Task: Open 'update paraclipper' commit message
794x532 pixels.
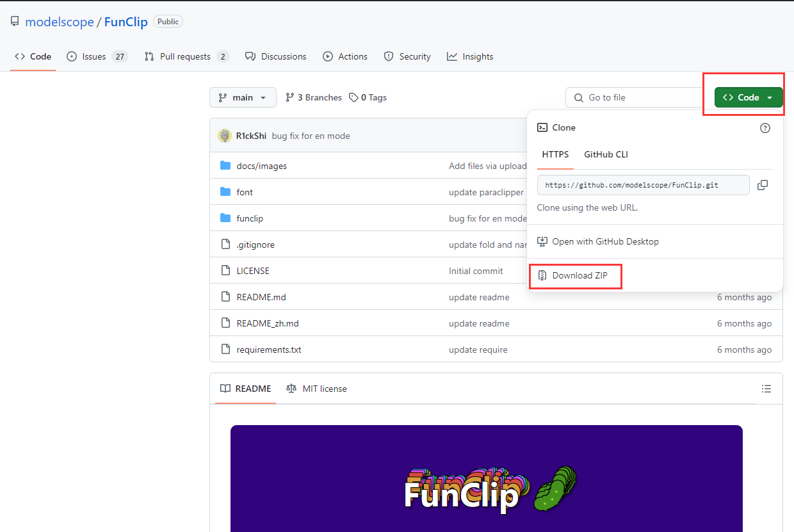Action: (486, 192)
